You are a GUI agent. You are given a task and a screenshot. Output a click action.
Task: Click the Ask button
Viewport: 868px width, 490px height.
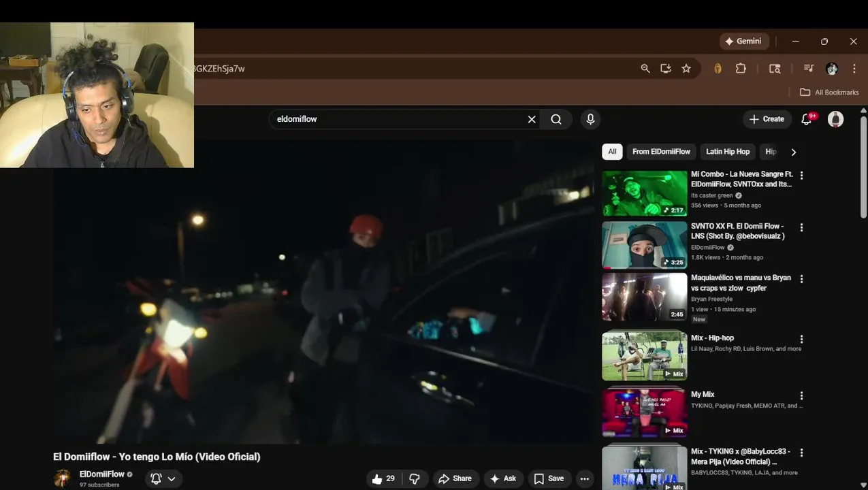(x=503, y=478)
